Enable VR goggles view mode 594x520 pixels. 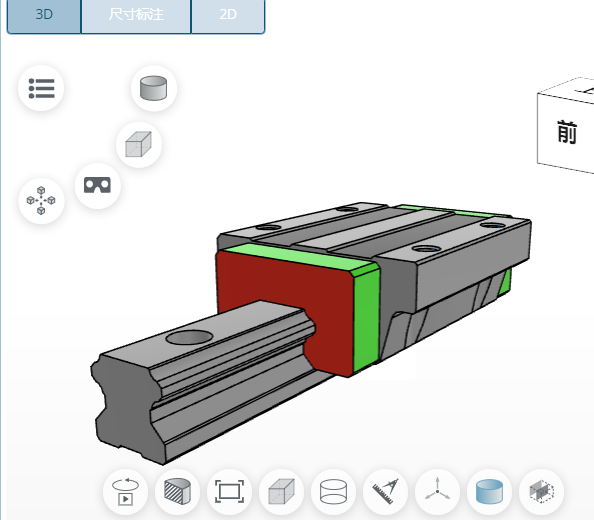[x=97, y=186]
